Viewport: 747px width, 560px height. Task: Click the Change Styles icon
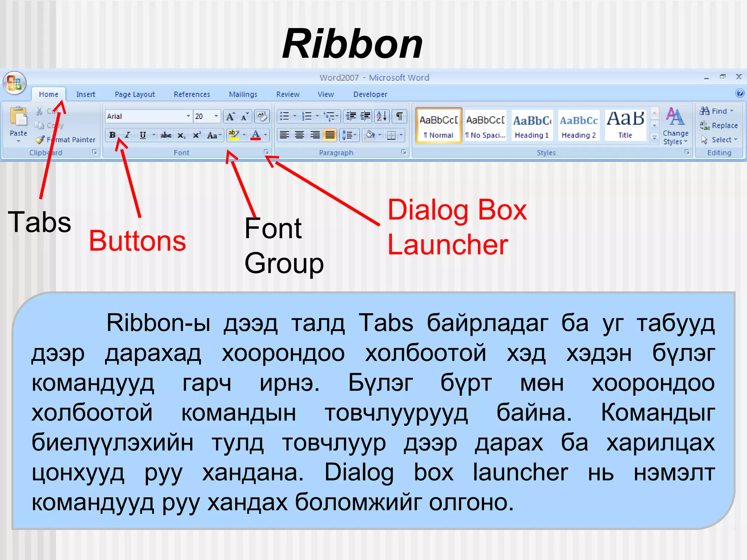click(x=676, y=126)
